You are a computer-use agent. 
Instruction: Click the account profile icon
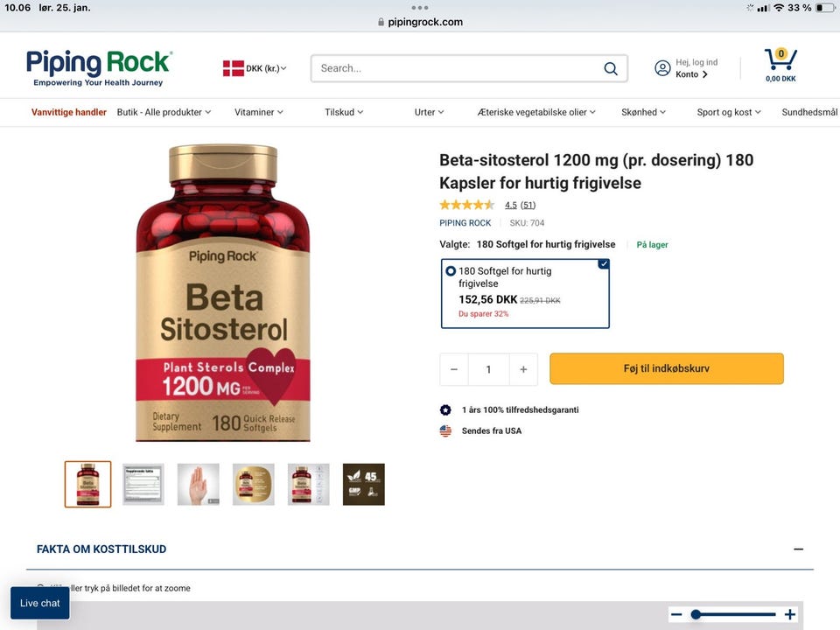pyautogui.click(x=662, y=68)
